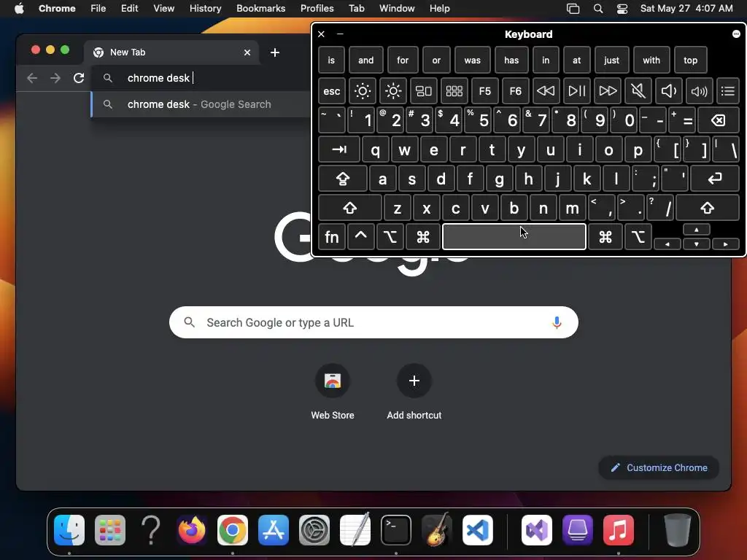747x560 pixels.
Task: Tap the space bar key
Action: [x=514, y=237]
